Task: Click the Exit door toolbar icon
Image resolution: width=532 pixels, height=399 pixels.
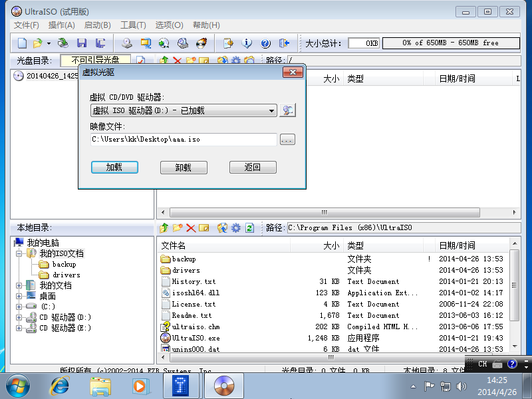Action: (284, 43)
